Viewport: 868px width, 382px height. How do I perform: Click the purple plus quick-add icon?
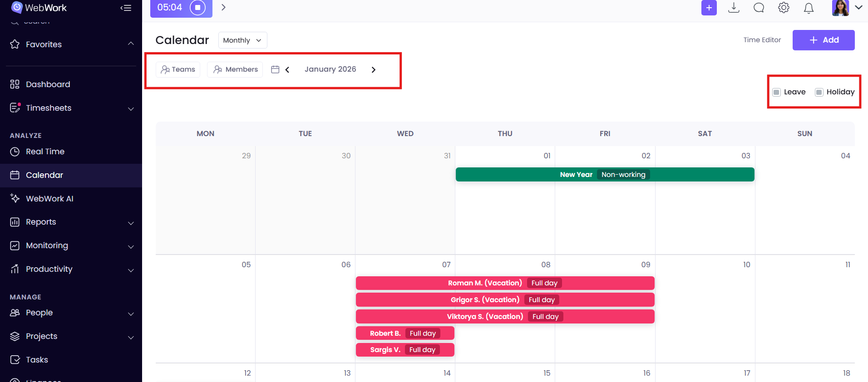[x=709, y=8]
